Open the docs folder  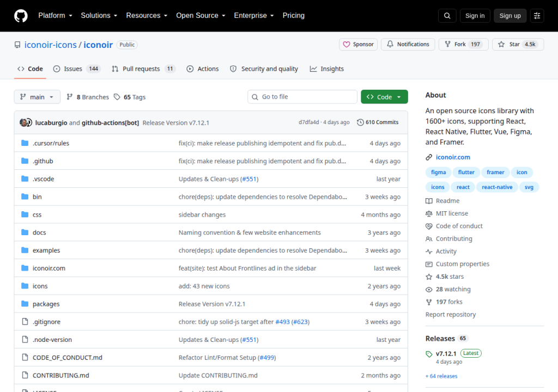pos(39,232)
